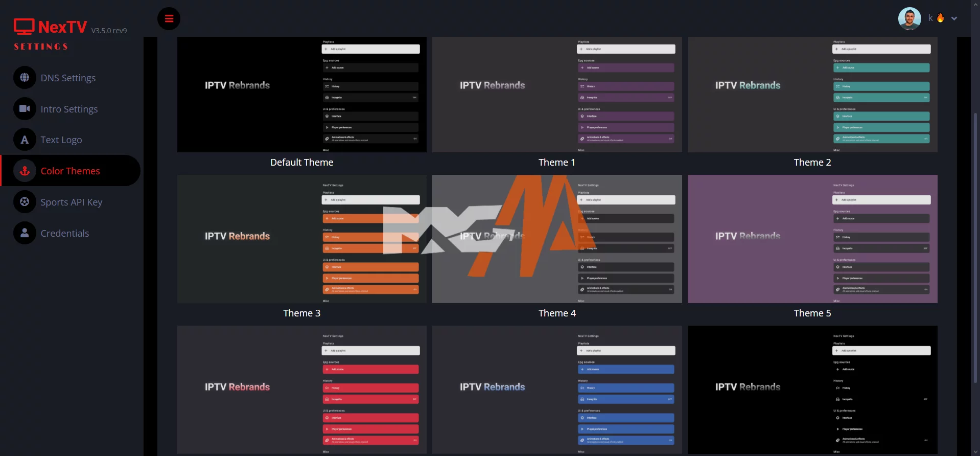Pick the teal Theme 2 preview
This screenshot has width=980, height=456.
812,95
